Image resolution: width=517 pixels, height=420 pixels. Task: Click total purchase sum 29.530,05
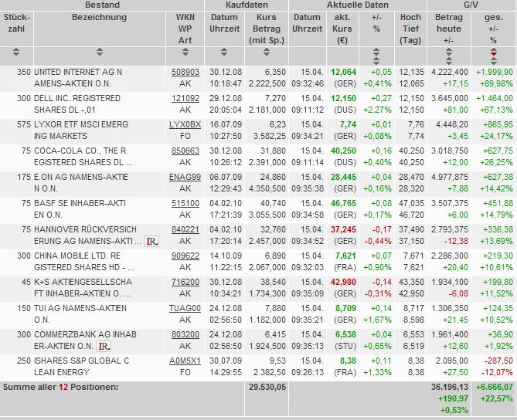pos(267,387)
